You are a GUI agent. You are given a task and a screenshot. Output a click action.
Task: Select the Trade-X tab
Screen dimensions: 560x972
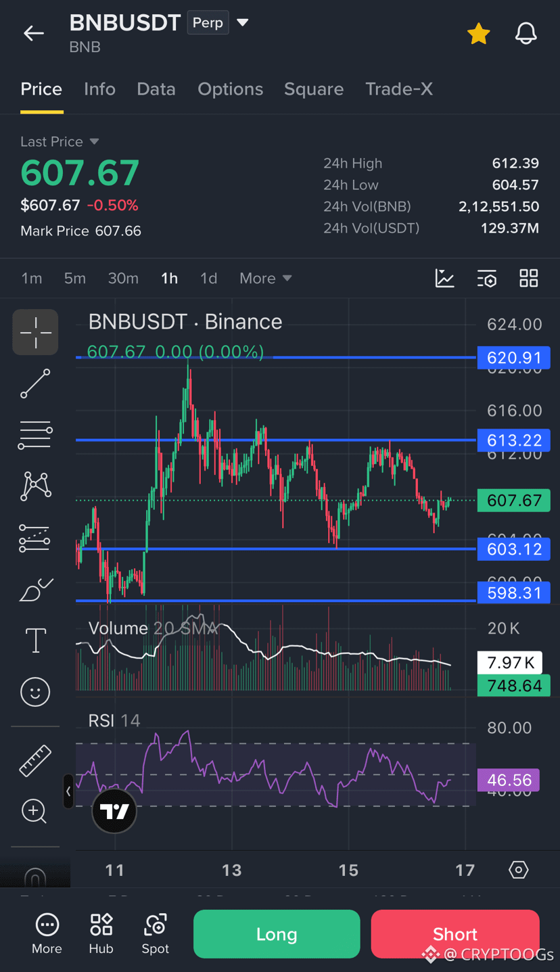[399, 89]
